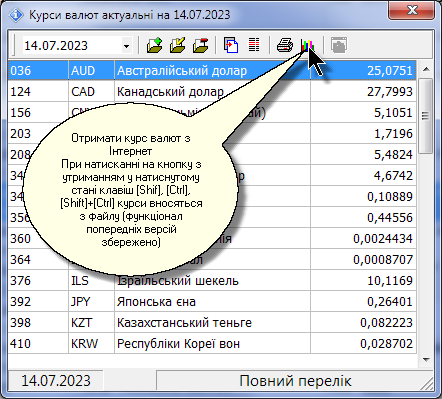Click status bar 'Повний перелік' panel

pos(295,380)
